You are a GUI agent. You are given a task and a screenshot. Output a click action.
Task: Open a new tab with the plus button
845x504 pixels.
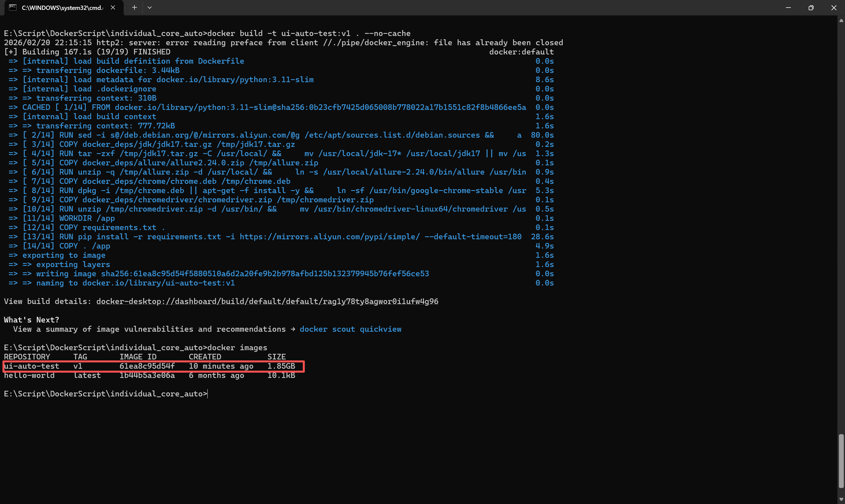[134, 8]
